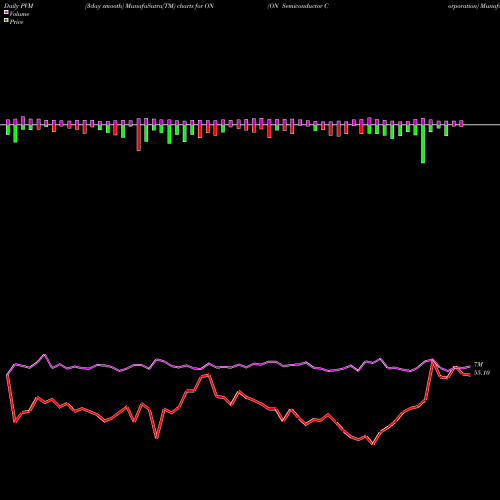Click the '55.10' price value label

click(x=482, y=373)
